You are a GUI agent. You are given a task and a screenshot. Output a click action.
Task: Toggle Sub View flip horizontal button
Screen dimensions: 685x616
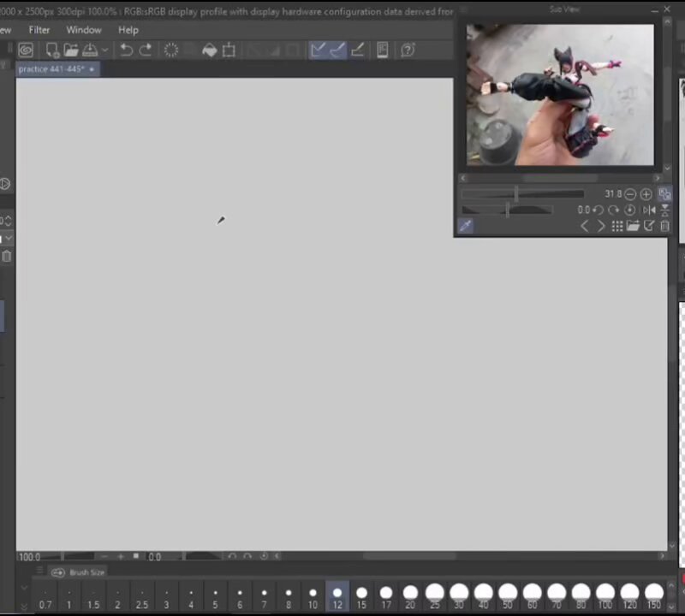(x=649, y=210)
